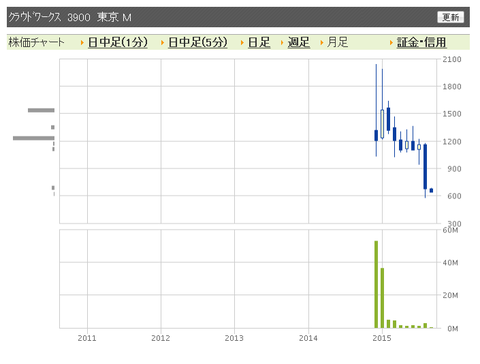Switch to the 日足 daily chart
This screenshot has height=364, width=480.
tap(259, 42)
